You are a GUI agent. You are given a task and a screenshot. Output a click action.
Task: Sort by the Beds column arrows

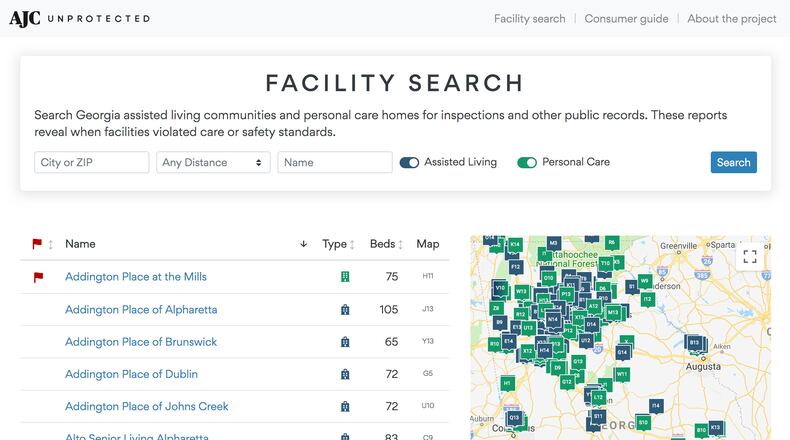coord(401,244)
